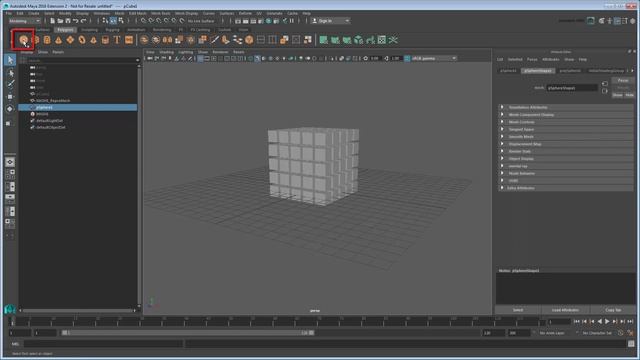Screen dimensions: 640x360
Task: Toggle smooth shade all in viewport
Action: point(257,58)
